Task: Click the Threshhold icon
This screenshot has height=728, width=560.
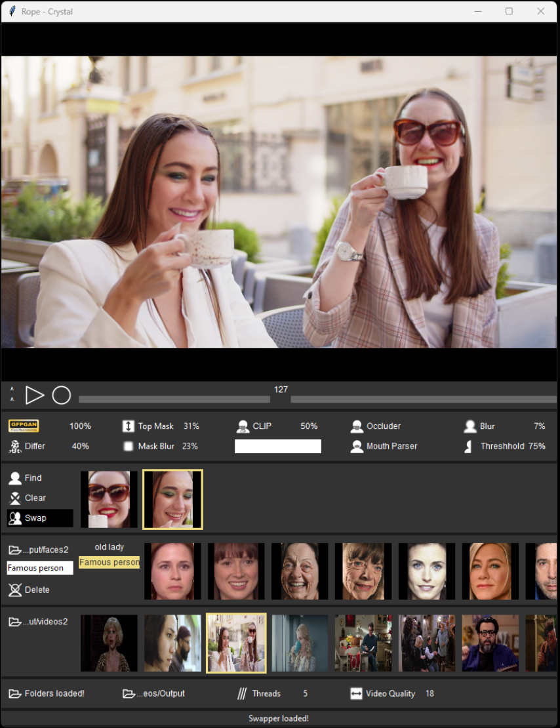Action: [x=468, y=446]
